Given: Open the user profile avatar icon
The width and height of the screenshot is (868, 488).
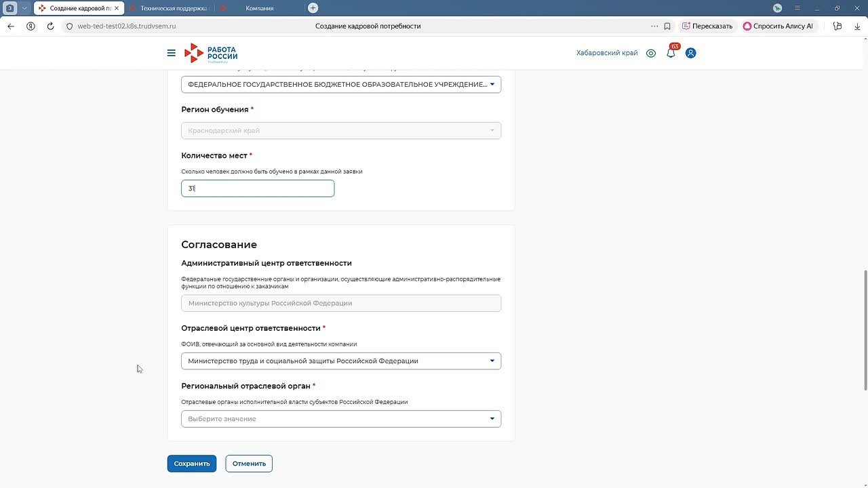Looking at the screenshot, I should (x=690, y=53).
